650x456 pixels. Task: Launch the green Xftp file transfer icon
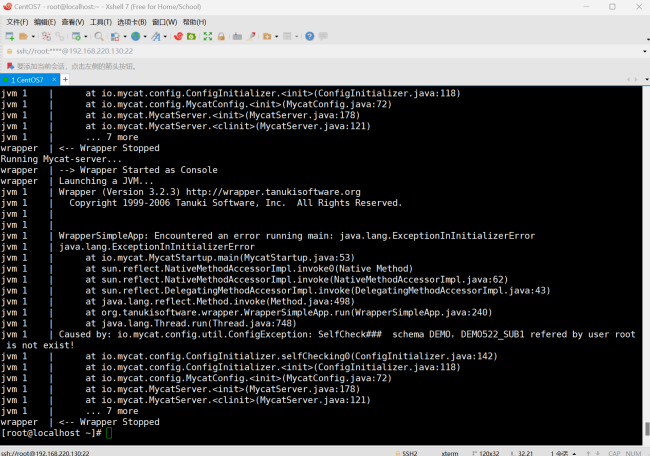click(x=192, y=36)
